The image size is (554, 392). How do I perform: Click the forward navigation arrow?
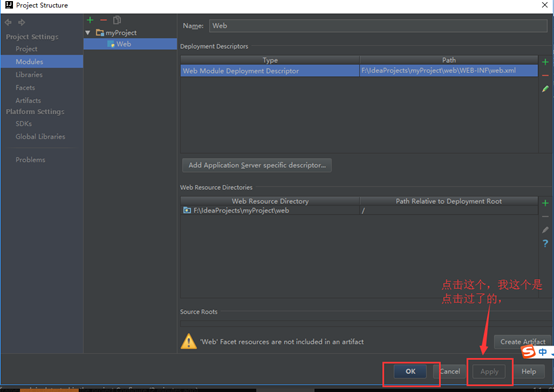click(x=22, y=23)
